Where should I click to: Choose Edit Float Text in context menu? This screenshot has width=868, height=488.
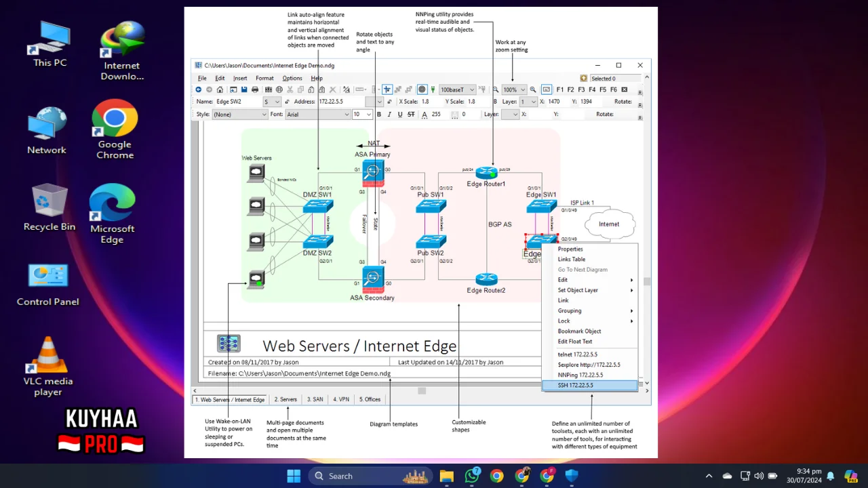pos(589,342)
